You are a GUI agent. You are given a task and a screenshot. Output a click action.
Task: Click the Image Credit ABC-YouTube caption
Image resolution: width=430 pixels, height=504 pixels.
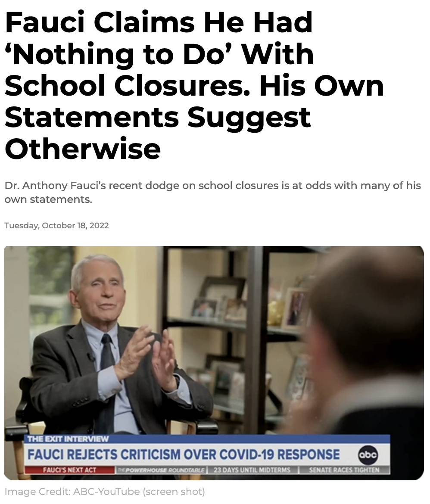click(105, 492)
